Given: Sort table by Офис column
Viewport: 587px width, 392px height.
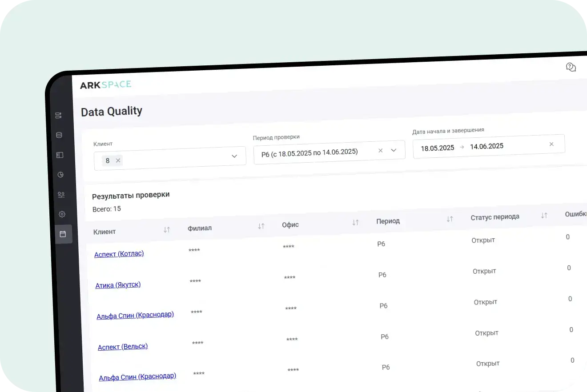Looking at the screenshot, I should tap(355, 223).
